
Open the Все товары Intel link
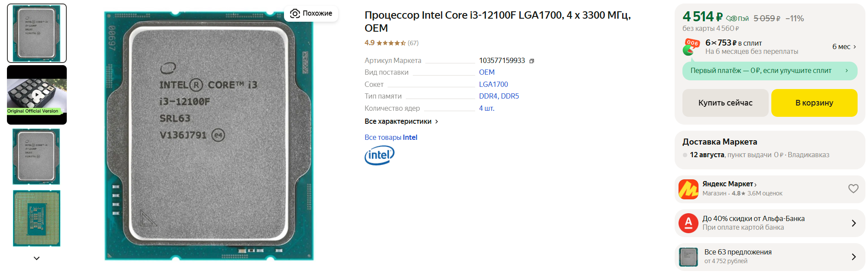391,138
